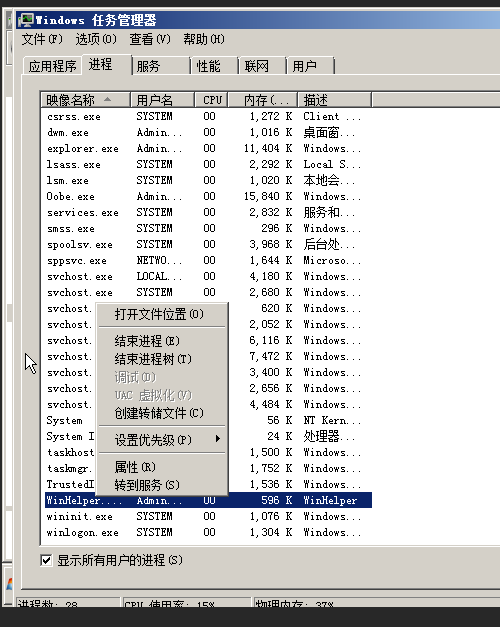Select the wininit.exe process row
This screenshot has height=627, width=500.
click(x=208, y=516)
